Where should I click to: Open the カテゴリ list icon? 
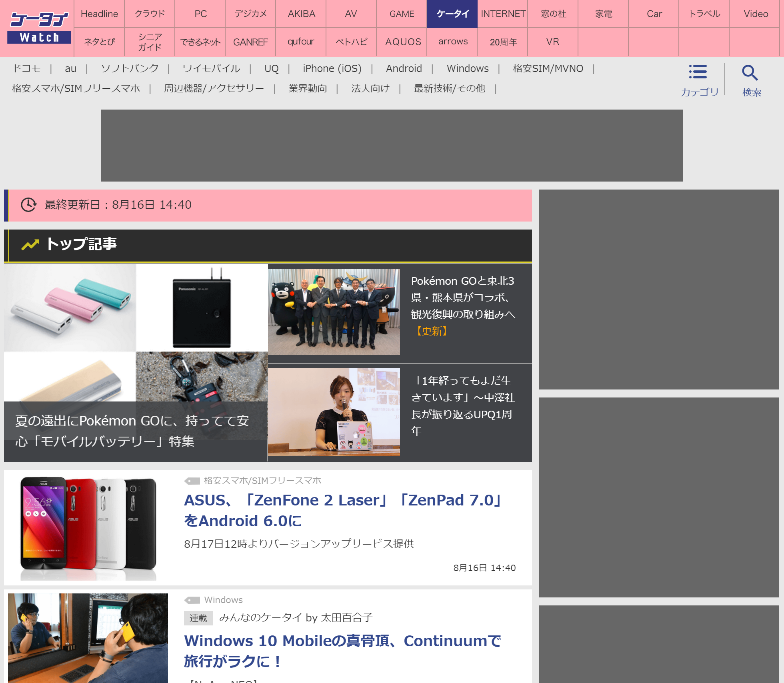698,72
